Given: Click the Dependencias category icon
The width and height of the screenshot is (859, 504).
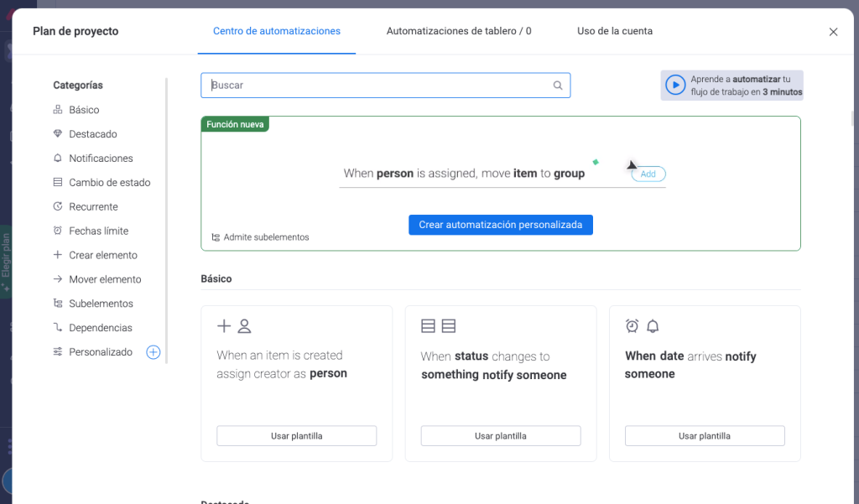Looking at the screenshot, I should (58, 328).
